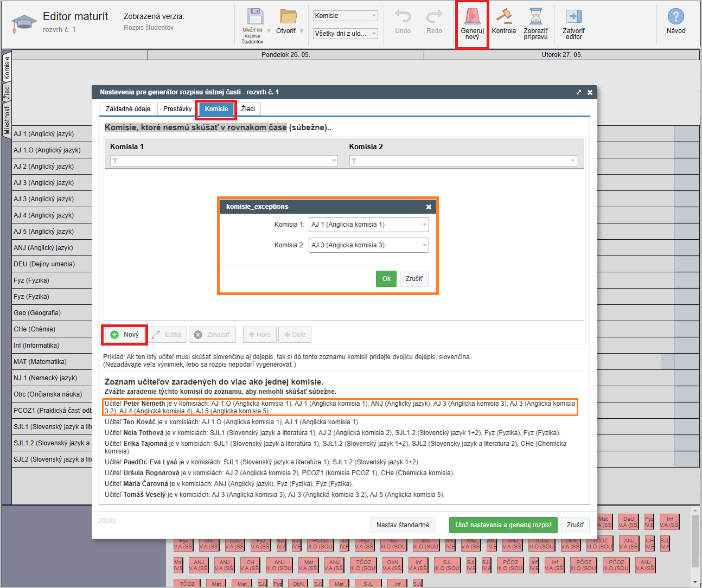
Task: Select the MAT (Matematika) row
Action: pos(52,362)
